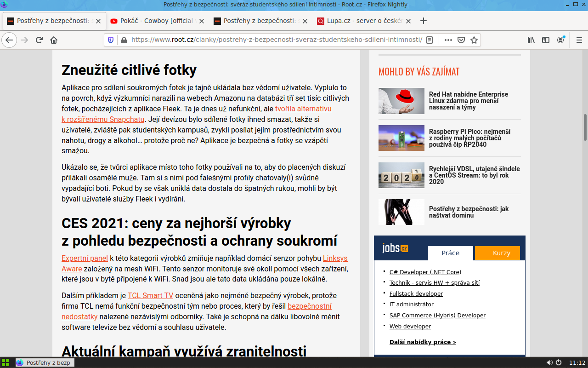
Task: Open the page actions menu
Action: coord(448,40)
